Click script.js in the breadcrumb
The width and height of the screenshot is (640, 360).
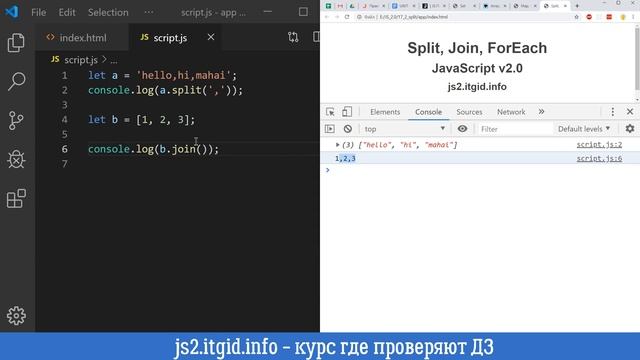(x=81, y=60)
